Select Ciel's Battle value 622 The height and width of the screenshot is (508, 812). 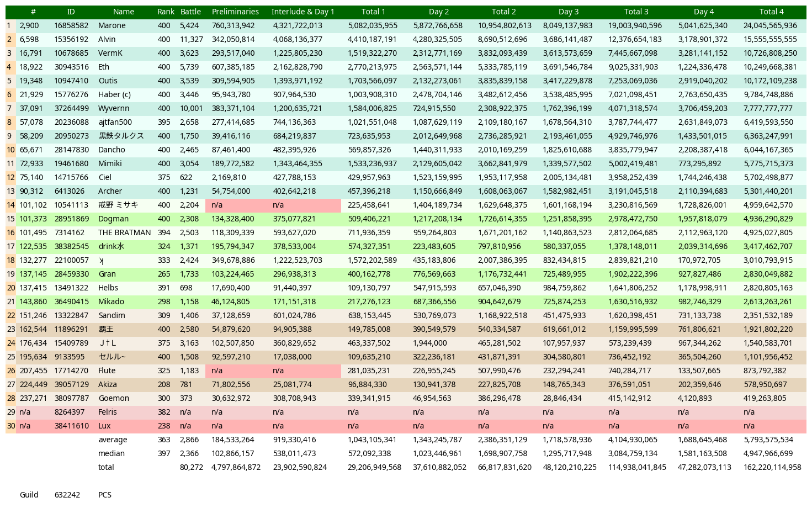(x=186, y=177)
